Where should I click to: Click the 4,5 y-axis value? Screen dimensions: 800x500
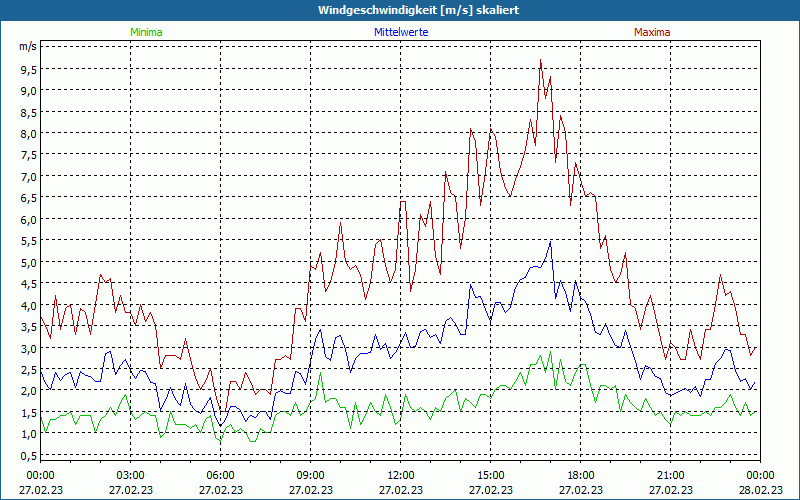pyautogui.click(x=29, y=284)
